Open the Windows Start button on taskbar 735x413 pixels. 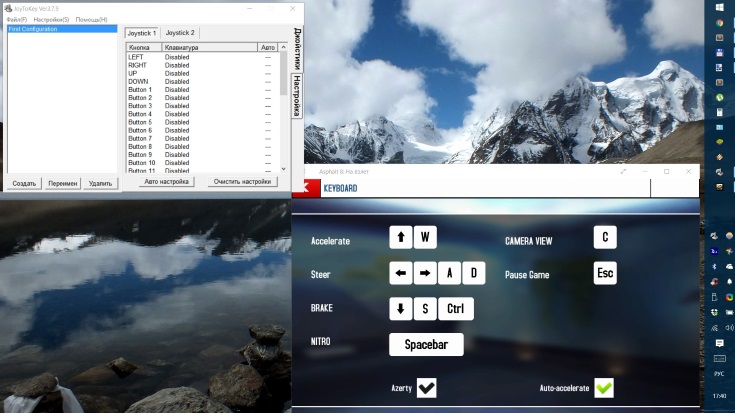click(x=720, y=7)
